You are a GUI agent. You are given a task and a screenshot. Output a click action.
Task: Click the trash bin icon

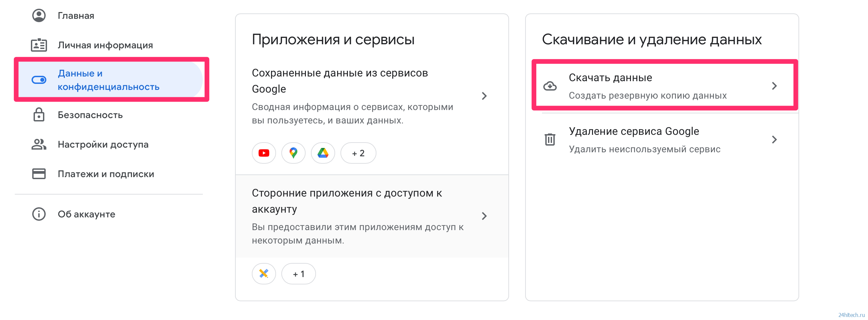point(550,139)
